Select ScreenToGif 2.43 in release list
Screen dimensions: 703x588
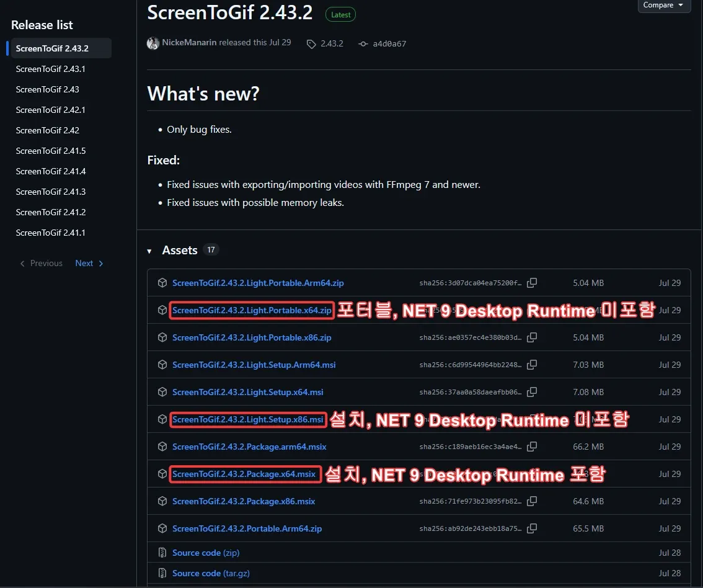click(47, 89)
